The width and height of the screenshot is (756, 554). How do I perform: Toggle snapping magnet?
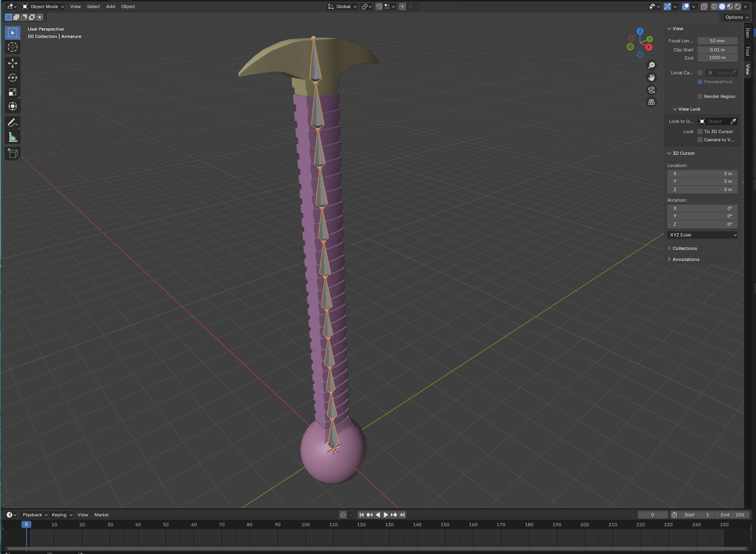[x=379, y=7]
